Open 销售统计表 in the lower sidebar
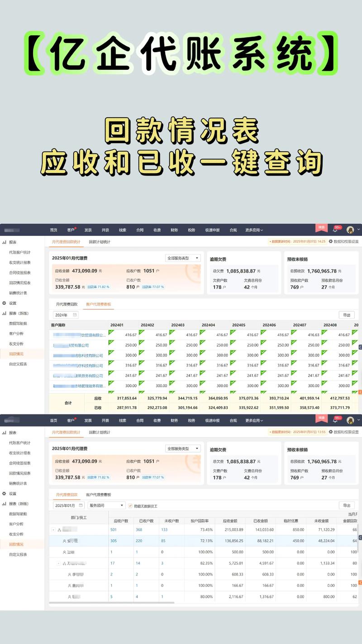Viewport: 362px width, 644px height. click(18, 483)
